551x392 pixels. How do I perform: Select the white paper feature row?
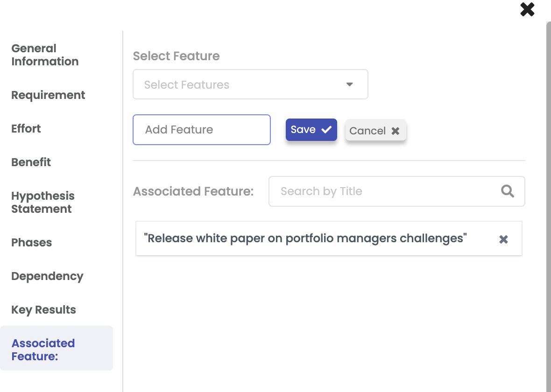tap(305, 238)
